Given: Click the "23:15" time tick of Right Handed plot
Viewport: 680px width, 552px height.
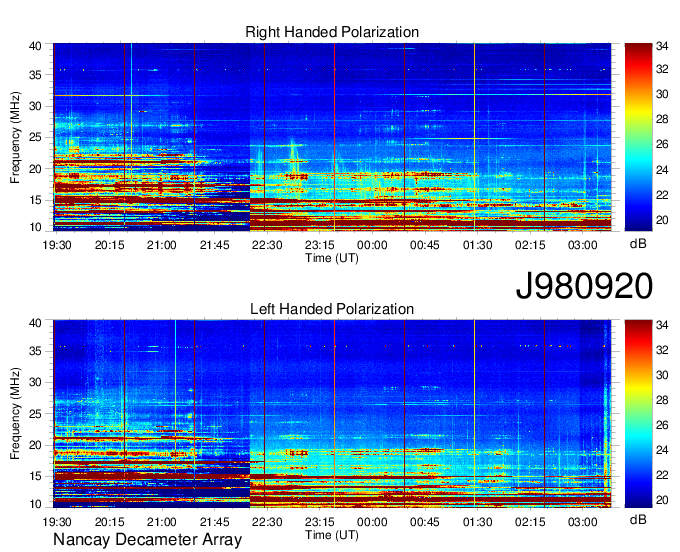Looking at the screenshot, I should click(x=320, y=245).
